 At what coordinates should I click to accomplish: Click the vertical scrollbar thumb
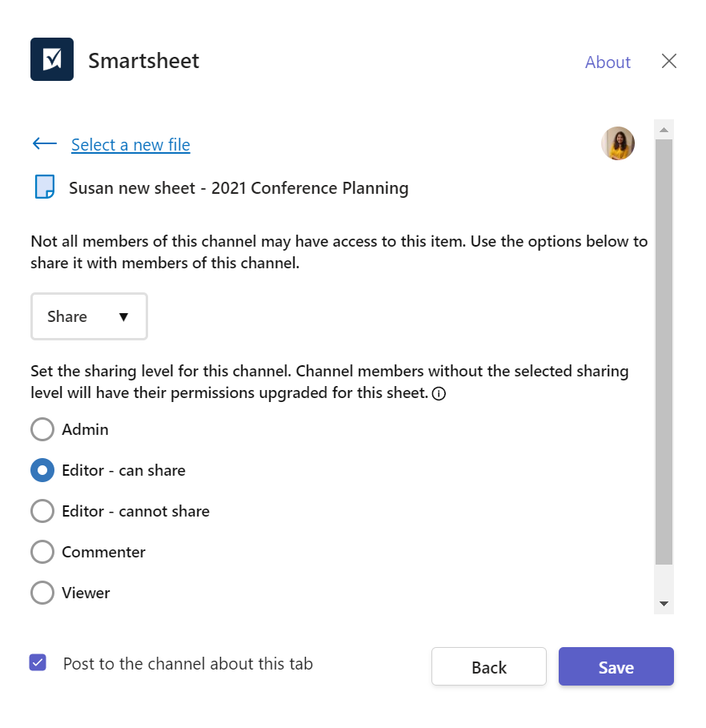pos(663,344)
